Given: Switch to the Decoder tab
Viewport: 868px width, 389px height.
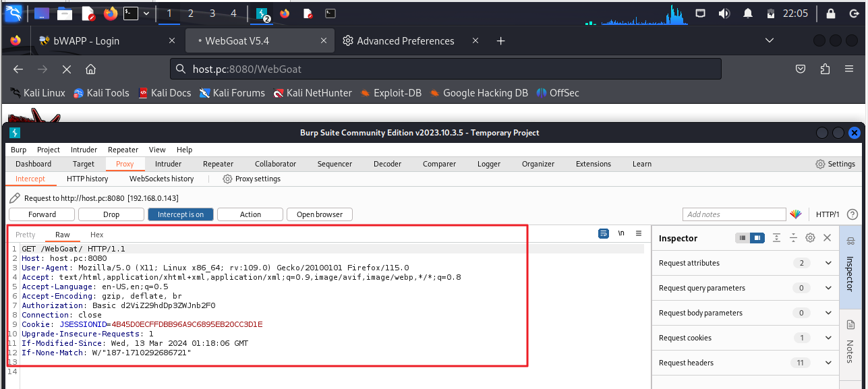Looking at the screenshot, I should click(388, 164).
